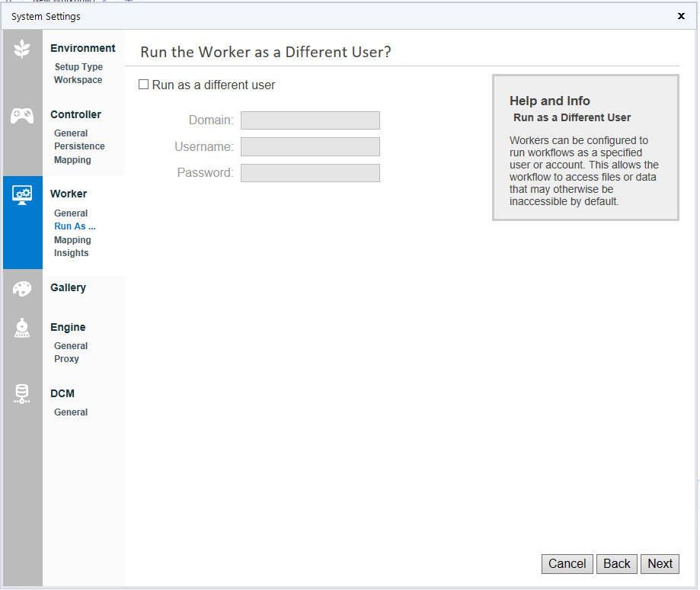Go back with the Back button
The height and width of the screenshot is (590, 700).
click(616, 563)
